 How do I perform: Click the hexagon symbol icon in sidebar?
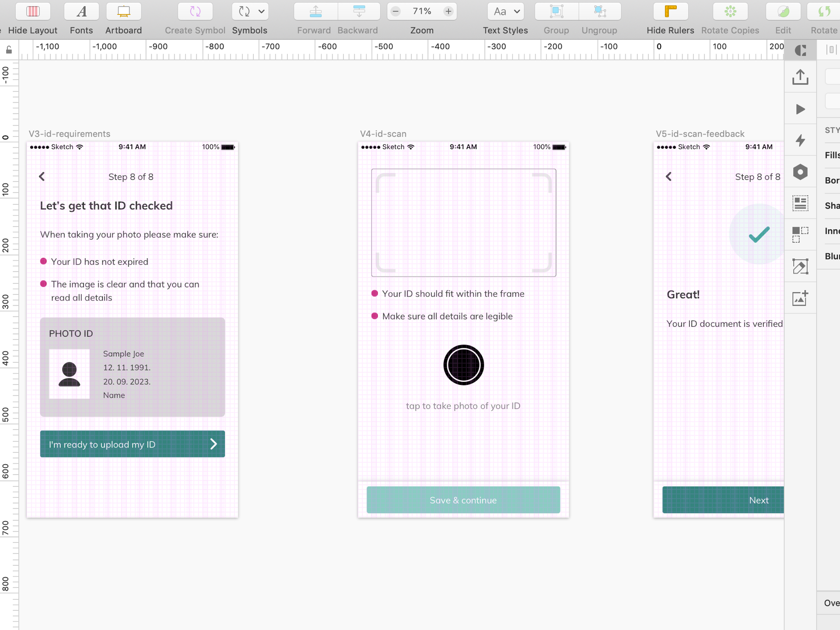click(800, 172)
